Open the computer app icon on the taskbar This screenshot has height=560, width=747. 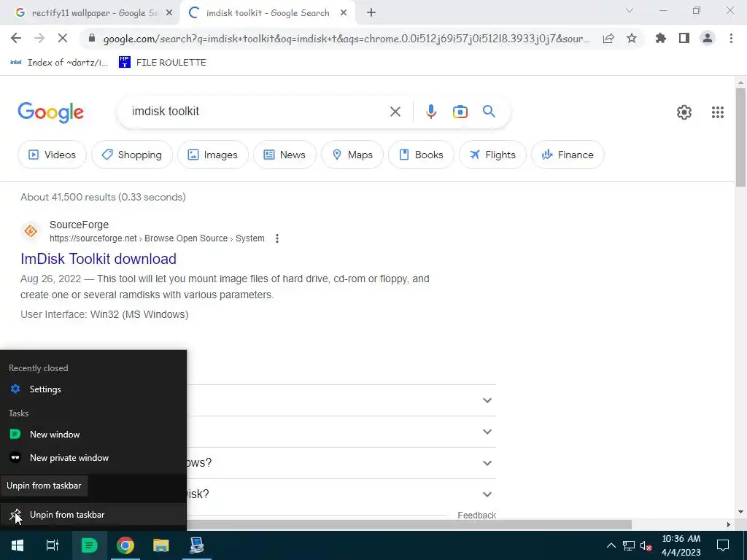coord(197,545)
